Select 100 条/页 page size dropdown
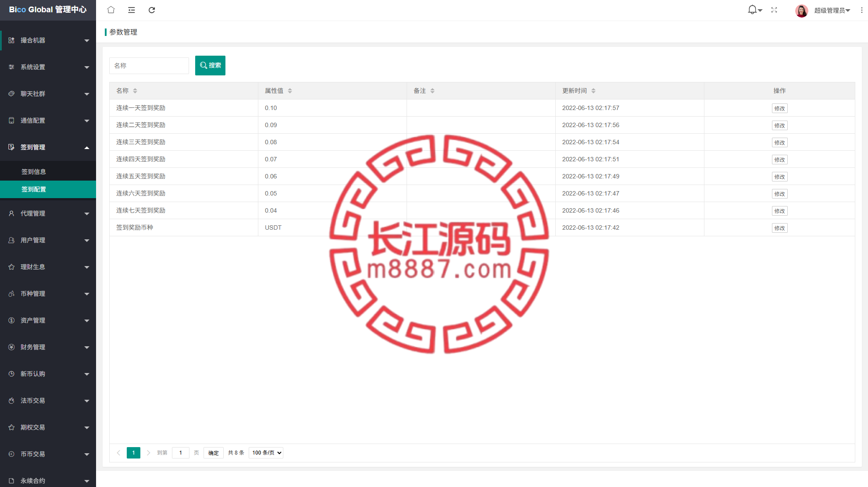This screenshot has width=868, height=487. click(266, 453)
